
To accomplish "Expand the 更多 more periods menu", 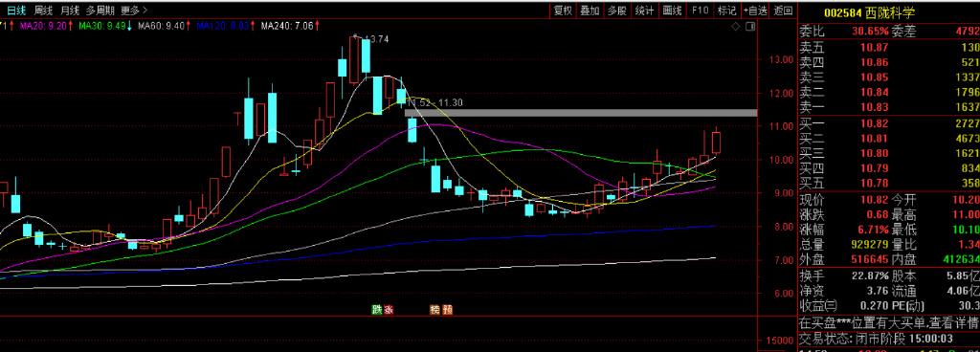I will click(x=134, y=10).
